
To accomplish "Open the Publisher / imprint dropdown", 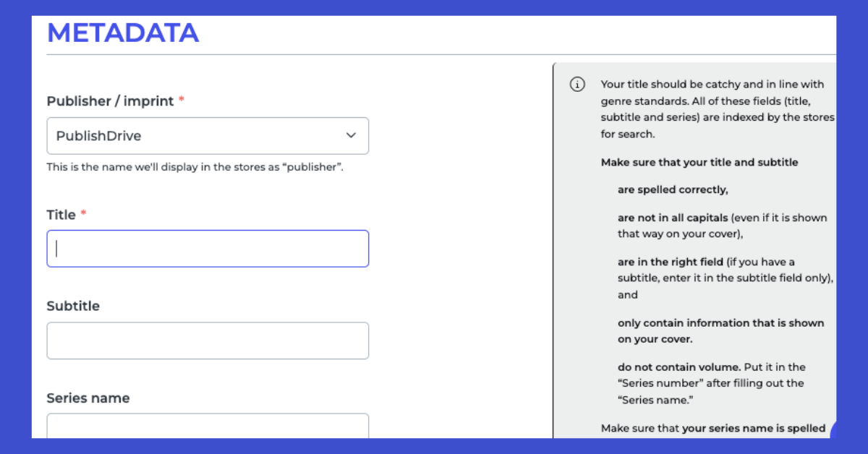I will tap(208, 136).
